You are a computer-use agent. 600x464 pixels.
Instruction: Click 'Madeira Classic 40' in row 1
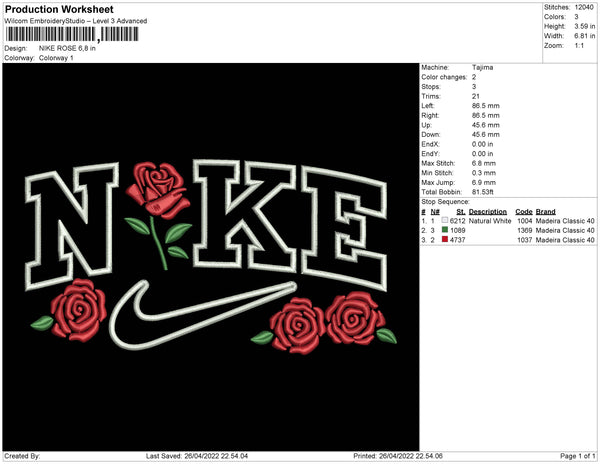click(565, 221)
